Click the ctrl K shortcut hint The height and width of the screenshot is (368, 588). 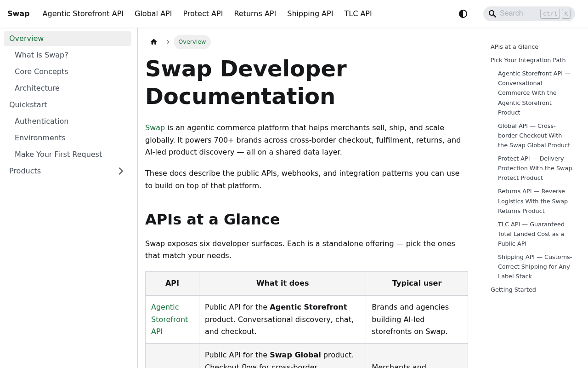555,14
